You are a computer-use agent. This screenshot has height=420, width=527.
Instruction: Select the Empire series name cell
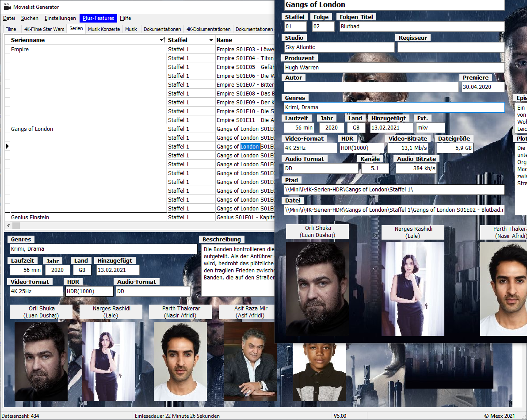(x=88, y=50)
